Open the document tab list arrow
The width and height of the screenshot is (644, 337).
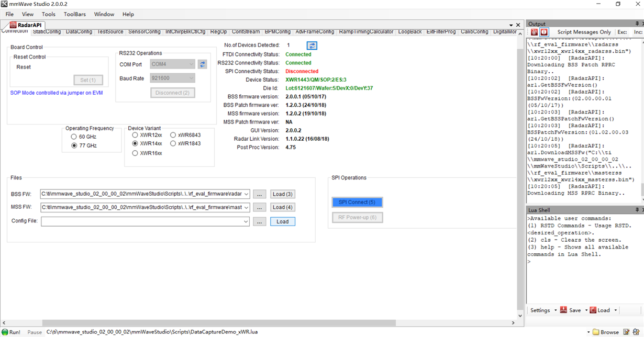pos(511,25)
